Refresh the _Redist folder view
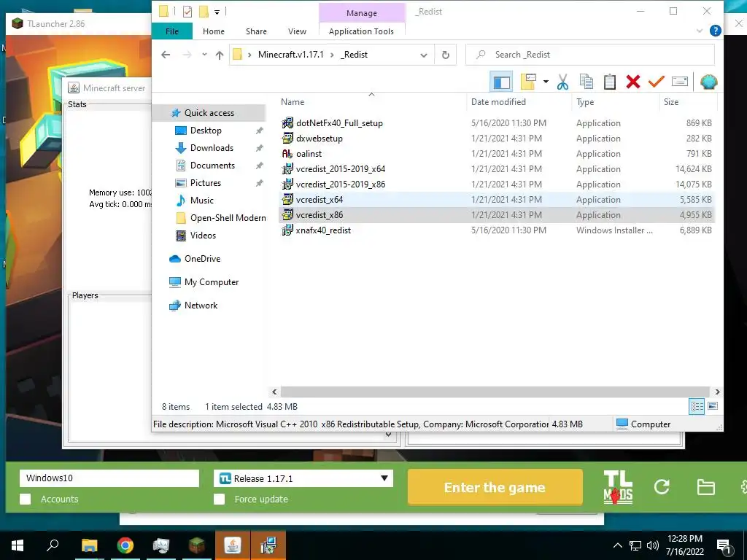 coord(446,55)
